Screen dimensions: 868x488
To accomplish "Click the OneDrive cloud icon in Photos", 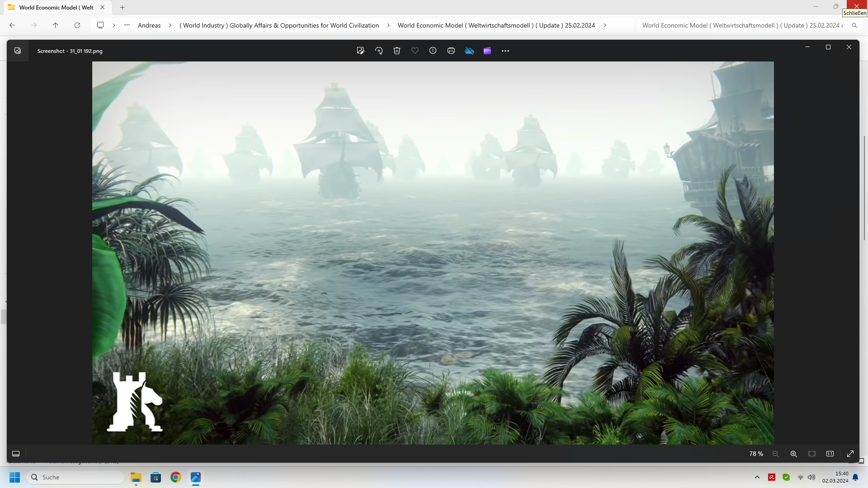I will (x=469, y=51).
